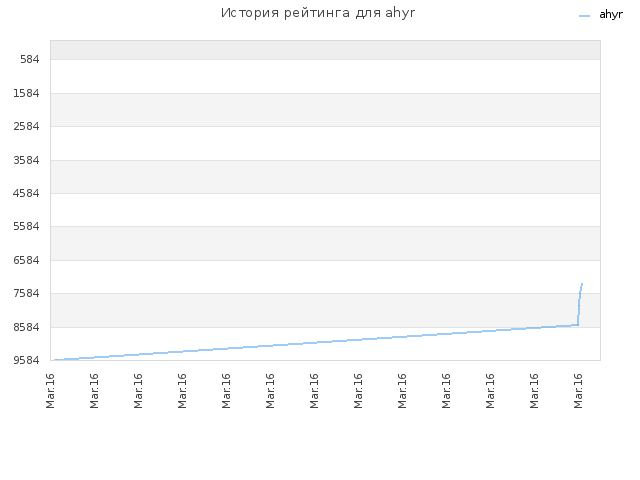The image size is (640, 480).
Task: Click the peak of the rating line spike
Action: click(582, 284)
